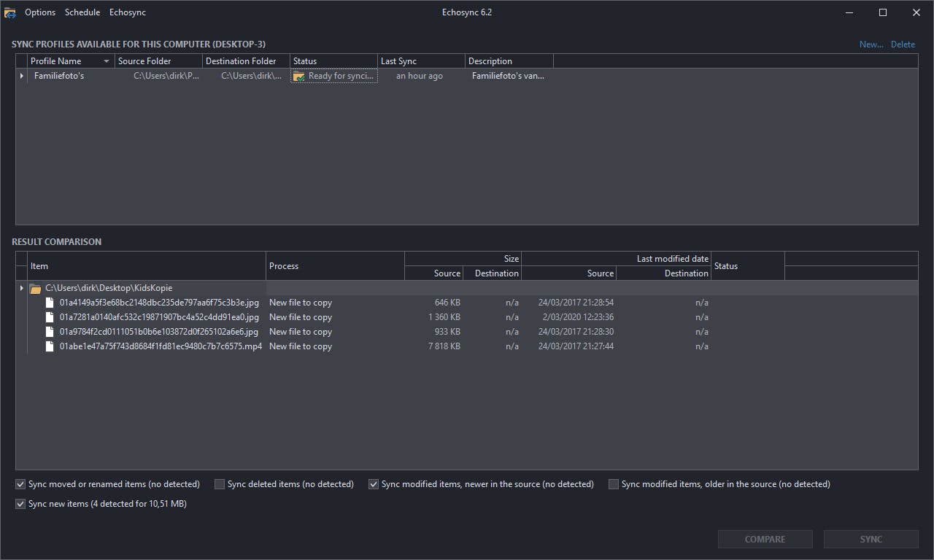Open the Profile Name column dropdown arrow

pos(107,61)
